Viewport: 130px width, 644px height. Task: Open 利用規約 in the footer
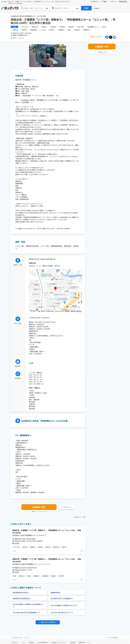(31, 642)
